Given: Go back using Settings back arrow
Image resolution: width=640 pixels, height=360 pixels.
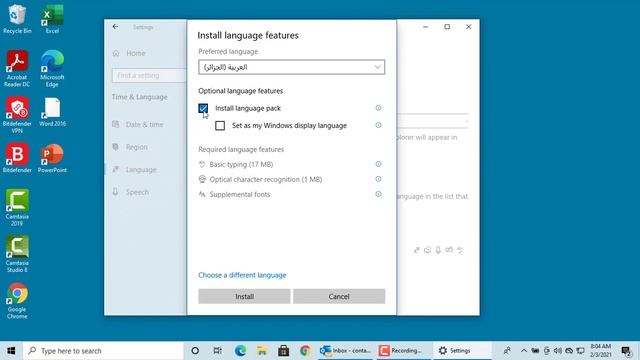Looking at the screenshot, I should pyautogui.click(x=116, y=27).
